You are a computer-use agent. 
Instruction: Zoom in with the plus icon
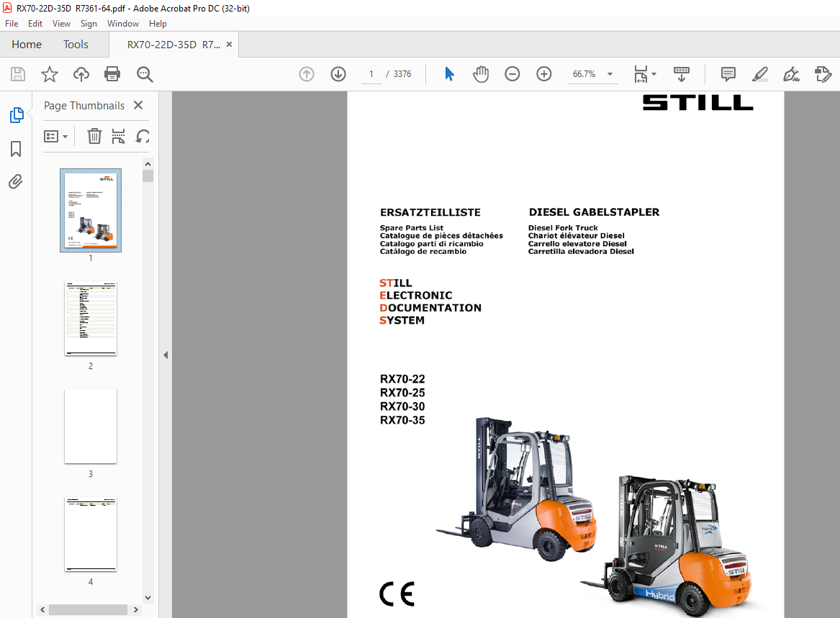[x=543, y=74]
